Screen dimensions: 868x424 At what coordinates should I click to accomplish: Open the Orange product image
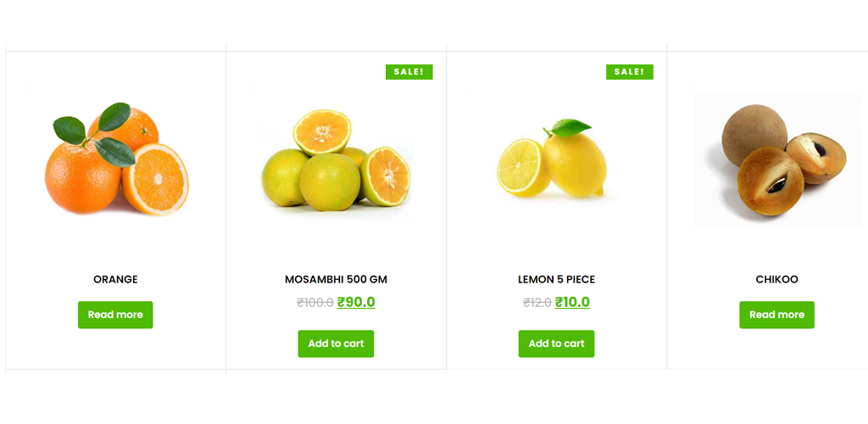[115, 160]
